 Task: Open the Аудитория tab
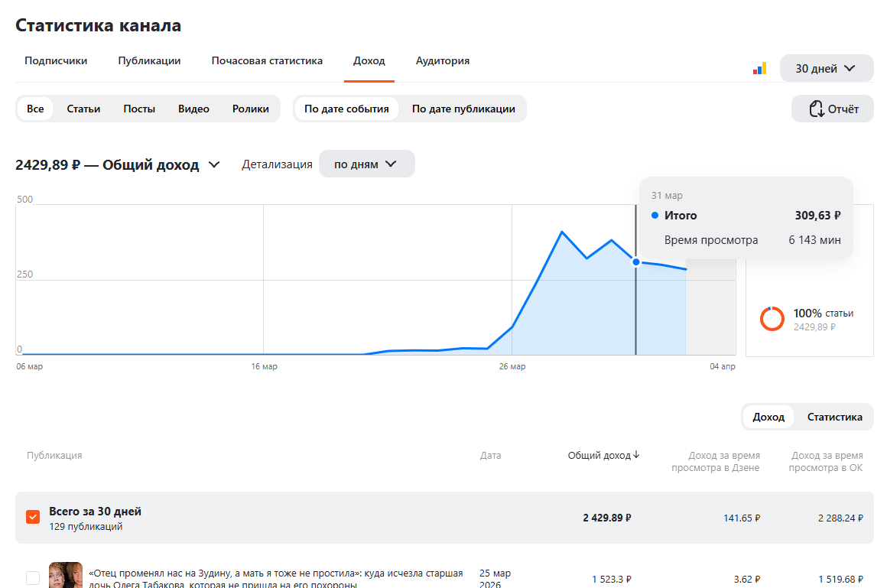[x=443, y=60]
